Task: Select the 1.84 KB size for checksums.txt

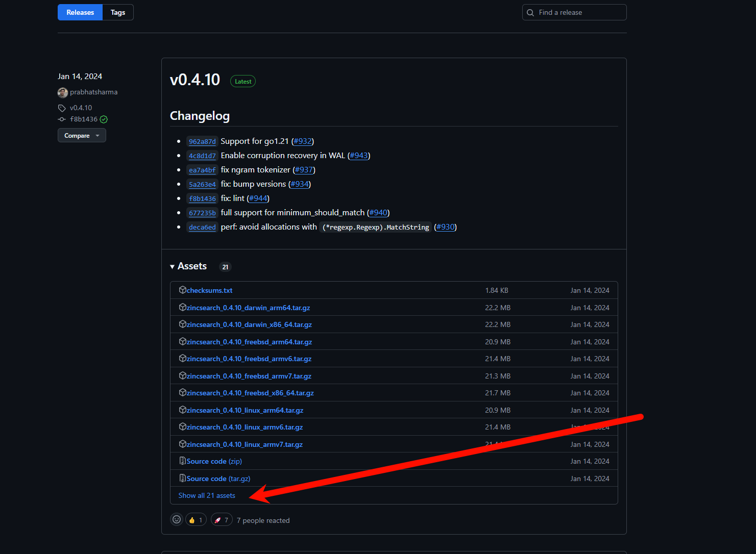Action: coord(497,290)
